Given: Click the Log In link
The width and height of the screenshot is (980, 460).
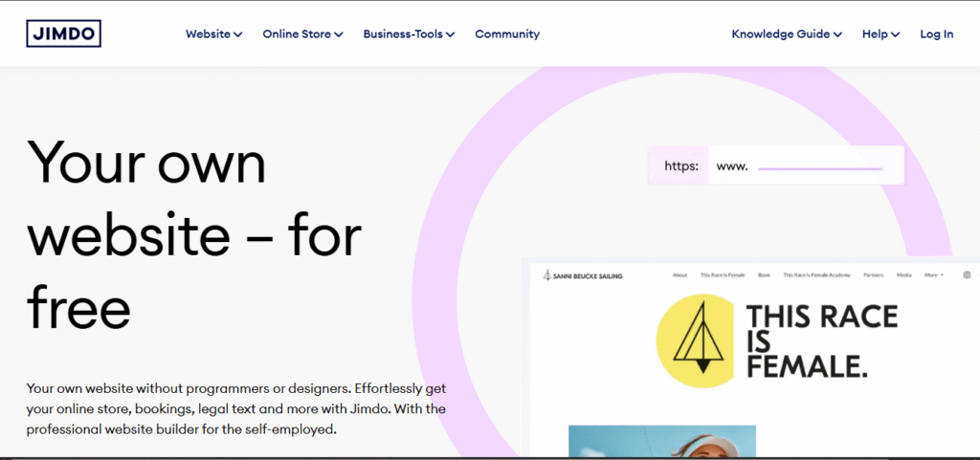Looking at the screenshot, I should coord(936,34).
